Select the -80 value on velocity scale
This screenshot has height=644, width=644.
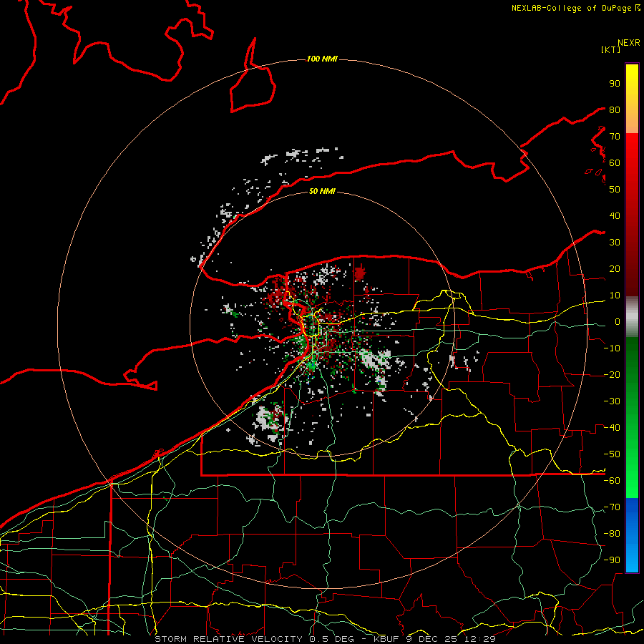(x=612, y=534)
